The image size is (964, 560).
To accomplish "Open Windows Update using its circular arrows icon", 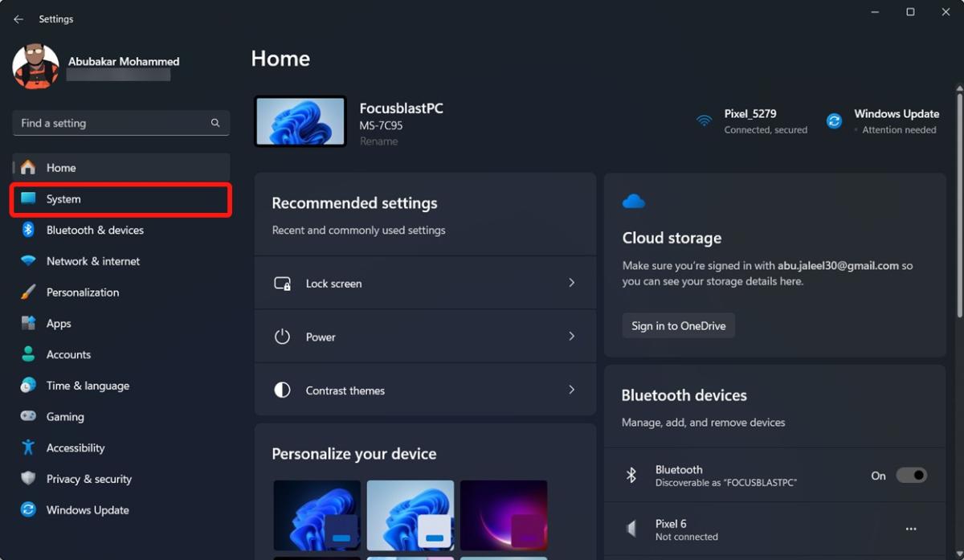I will (x=29, y=509).
